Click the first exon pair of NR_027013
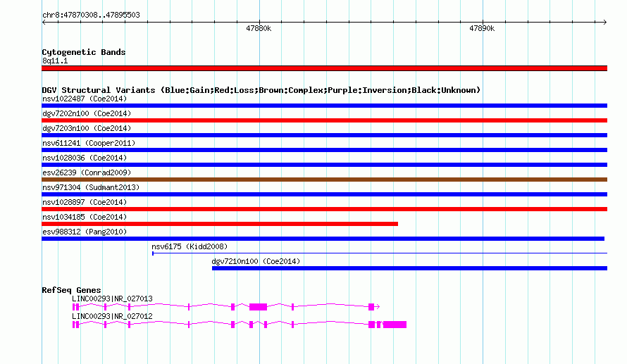Viewport: 627px width, 364px height. (76, 307)
